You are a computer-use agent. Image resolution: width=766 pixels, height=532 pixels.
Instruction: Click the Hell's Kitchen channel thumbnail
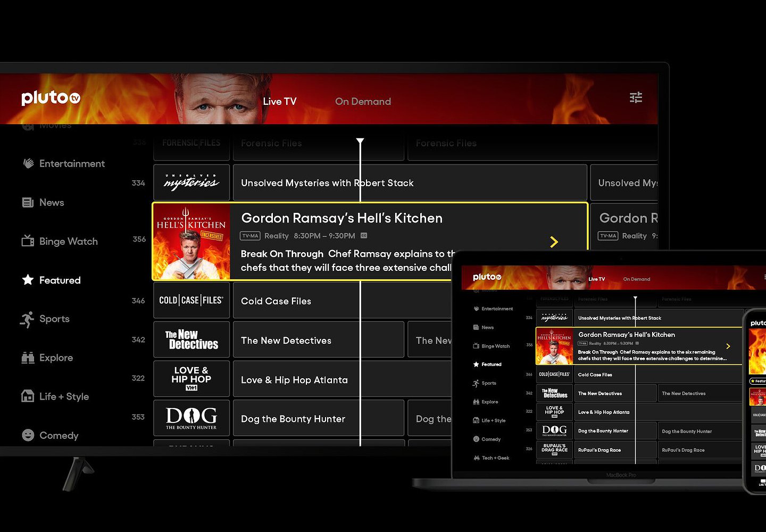(x=191, y=242)
